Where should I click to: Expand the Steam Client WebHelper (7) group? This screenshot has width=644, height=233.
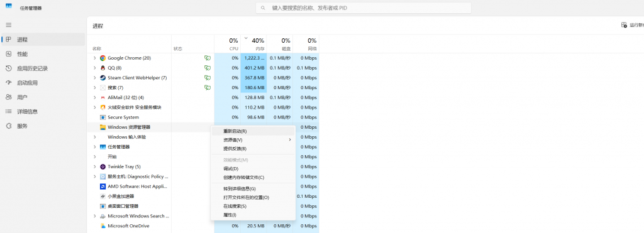pyautogui.click(x=94, y=77)
